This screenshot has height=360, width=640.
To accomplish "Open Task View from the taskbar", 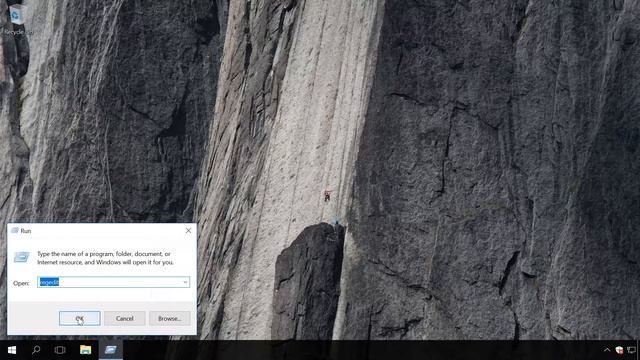I will pyautogui.click(x=60, y=350).
